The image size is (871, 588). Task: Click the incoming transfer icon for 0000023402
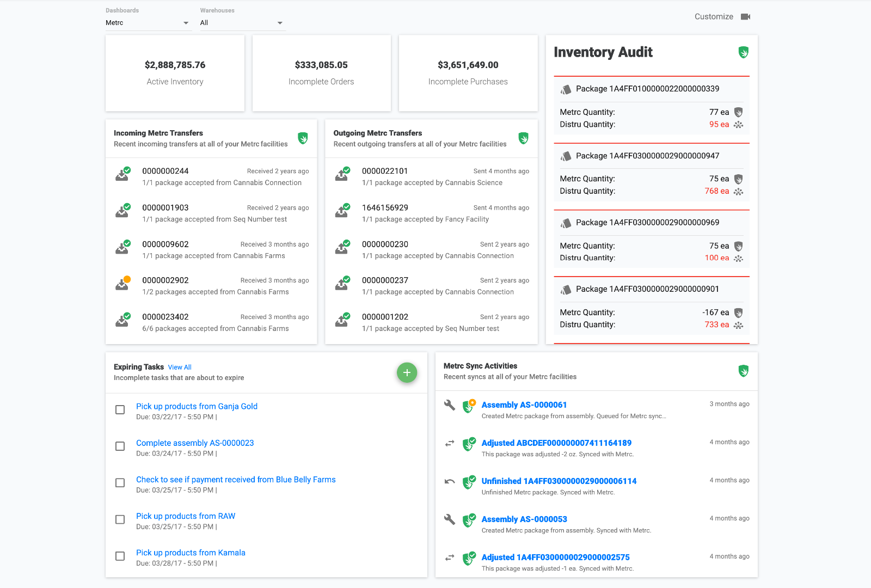[x=123, y=320]
